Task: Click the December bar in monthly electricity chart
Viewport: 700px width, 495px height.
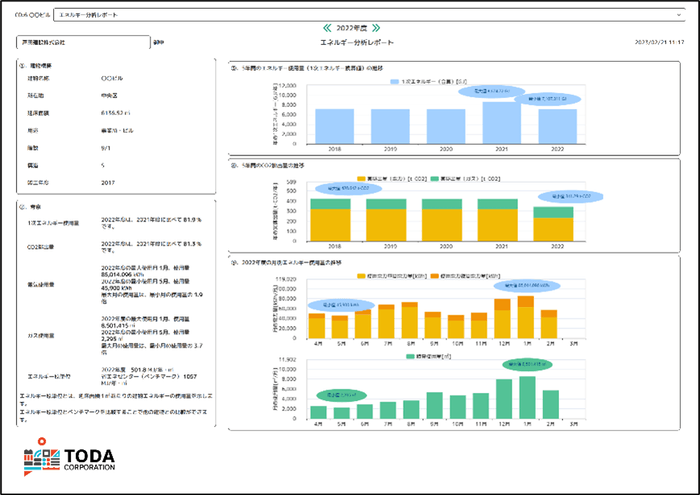Action: coord(503,320)
